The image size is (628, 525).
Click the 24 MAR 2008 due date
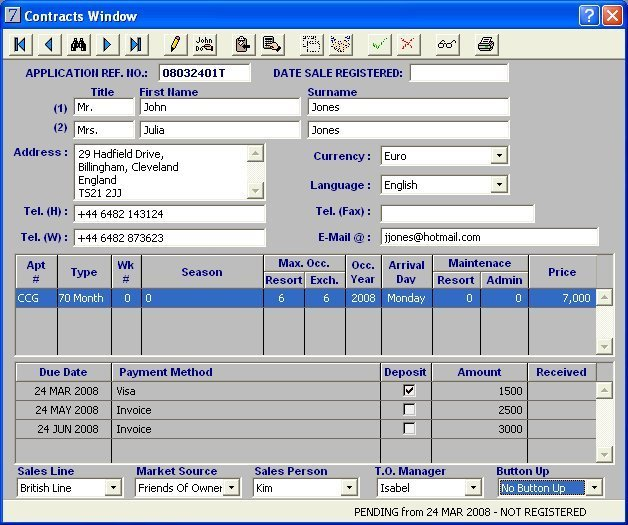(x=63, y=391)
